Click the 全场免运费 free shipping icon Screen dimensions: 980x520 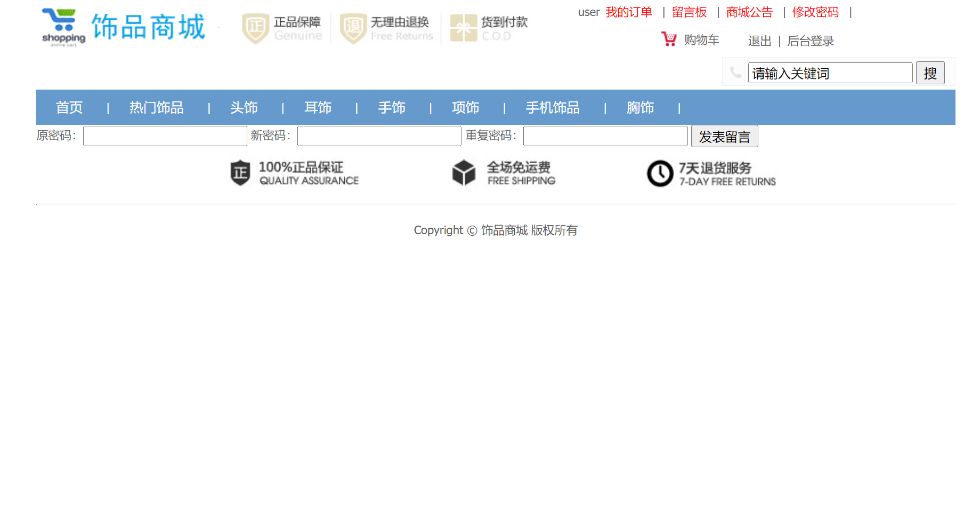[463, 172]
